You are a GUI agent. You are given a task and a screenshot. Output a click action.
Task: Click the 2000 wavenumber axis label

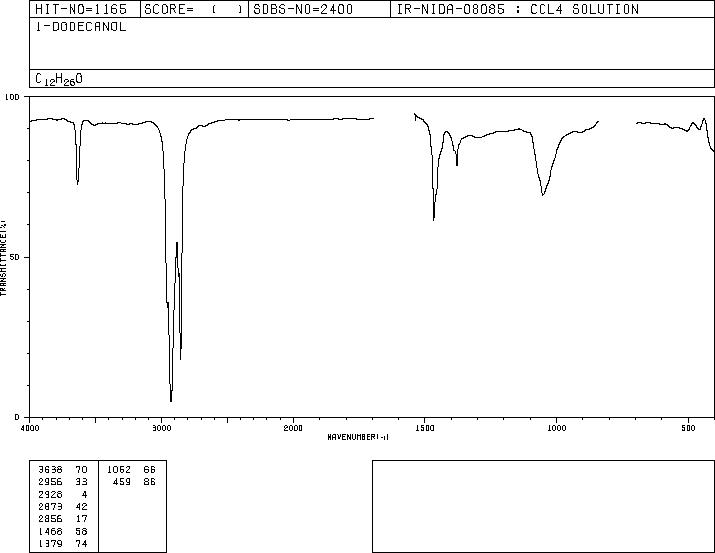click(x=293, y=428)
